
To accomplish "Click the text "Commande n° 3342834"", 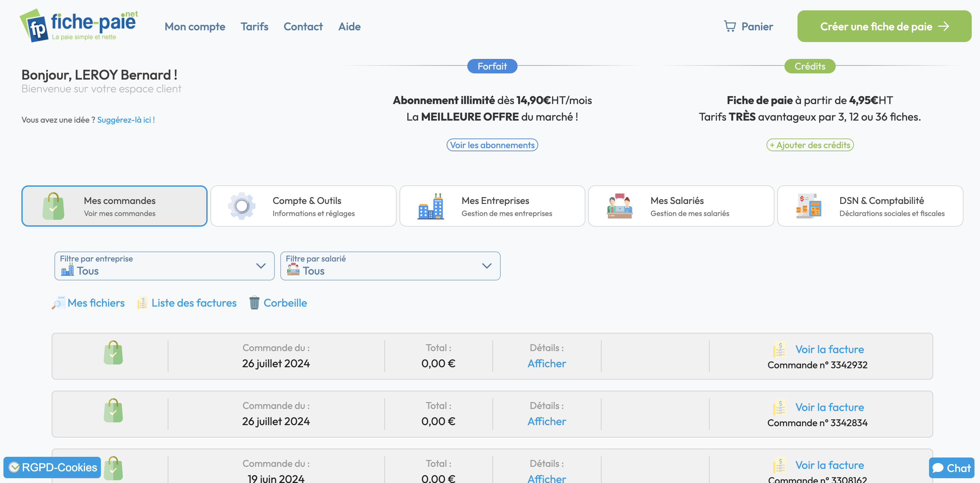I will click(817, 423).
